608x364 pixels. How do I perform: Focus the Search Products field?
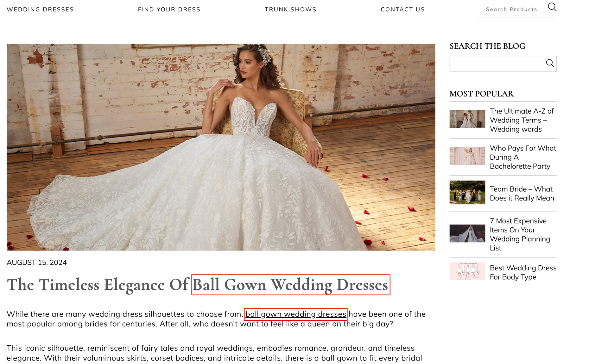511,9
